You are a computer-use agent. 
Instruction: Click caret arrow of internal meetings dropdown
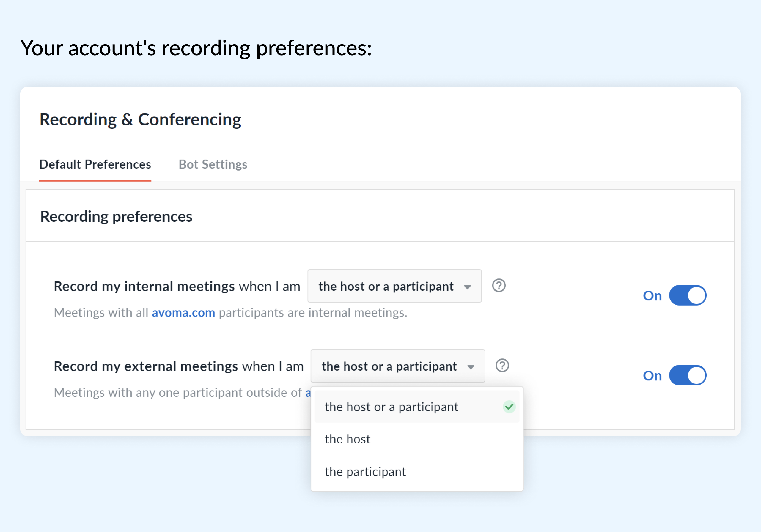tap(467, 287)
